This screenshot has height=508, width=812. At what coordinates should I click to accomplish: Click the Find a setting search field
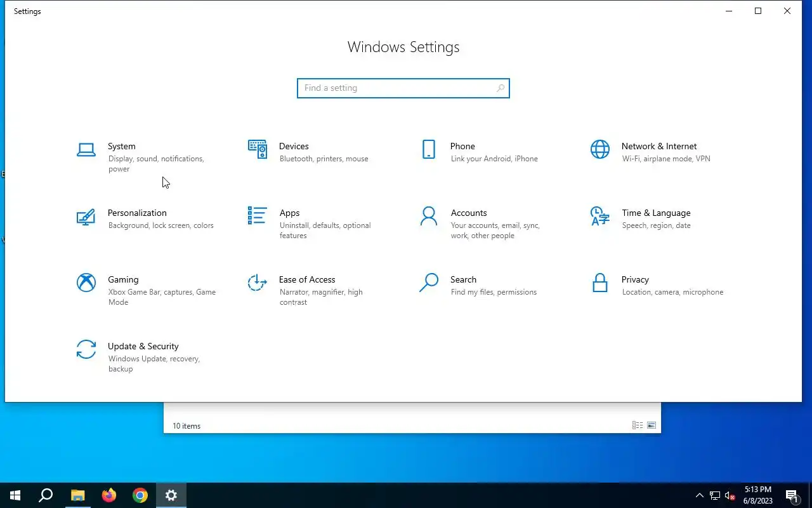pyautogui.click(x=403, y=88)
